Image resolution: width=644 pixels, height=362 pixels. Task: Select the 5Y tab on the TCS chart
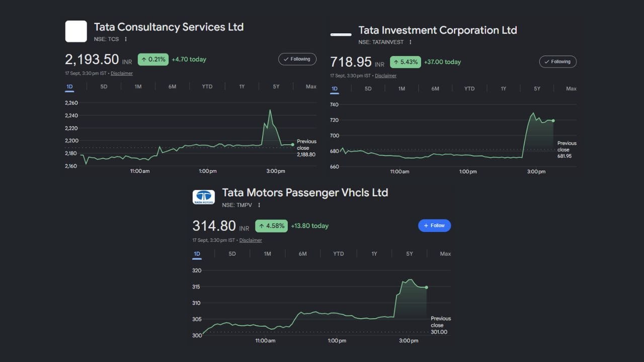click(276, 86)
